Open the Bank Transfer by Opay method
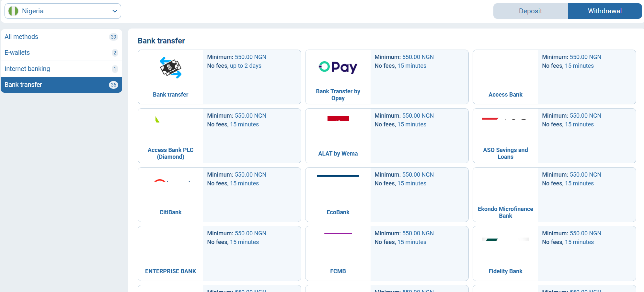Image resolution: width=644 pixels, height=292 pixels. (x=386, y=77)
